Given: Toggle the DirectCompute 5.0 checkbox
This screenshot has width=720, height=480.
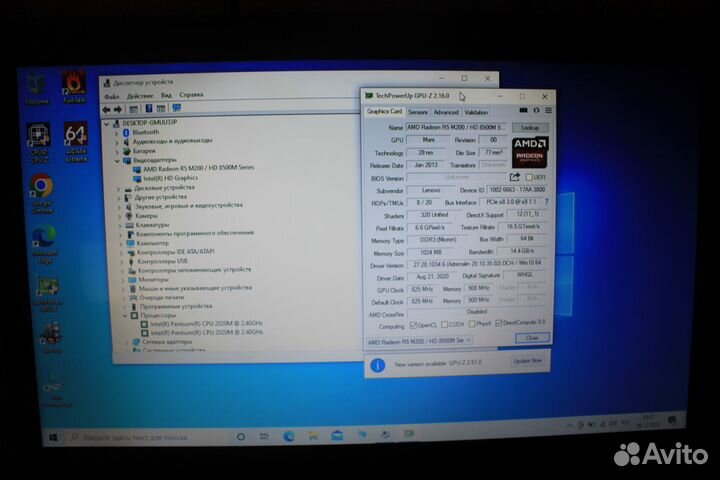Looking at the screenshot, I should (499, 323).
